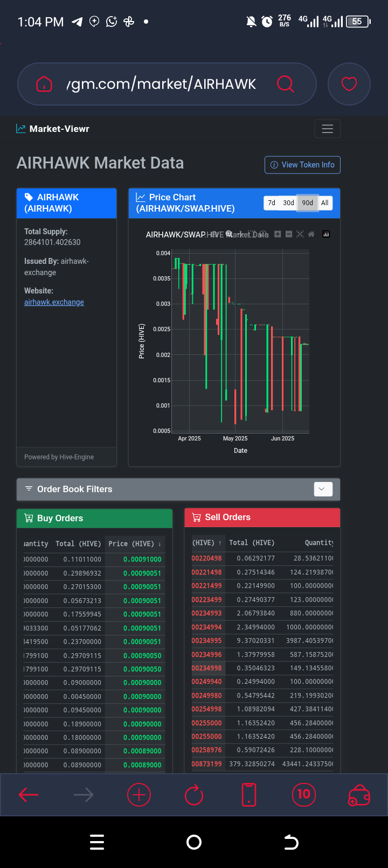Tap the open tabs counter showing 10
Image resolution: width=388 pixels, height=868 pixels.
point(304,794)
